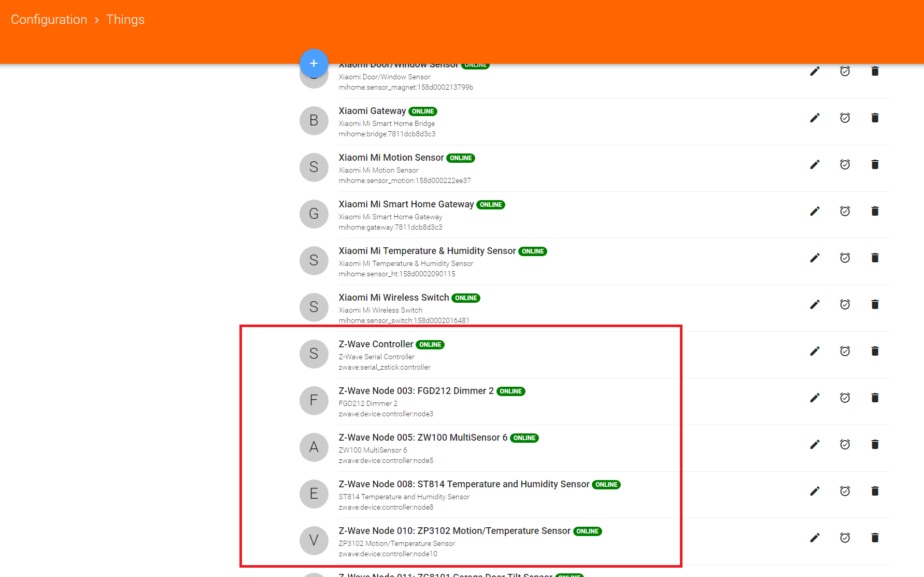
Task: Open Z-Wave Node 003: FGD212 Dimmer 2 title
Action: 416,391
